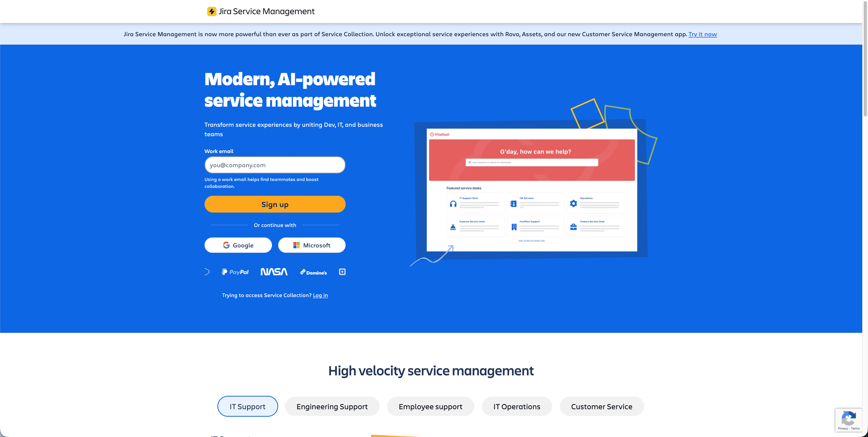Click View all Service Desks (25) text
Screen dimensions: 868x437
531,241
